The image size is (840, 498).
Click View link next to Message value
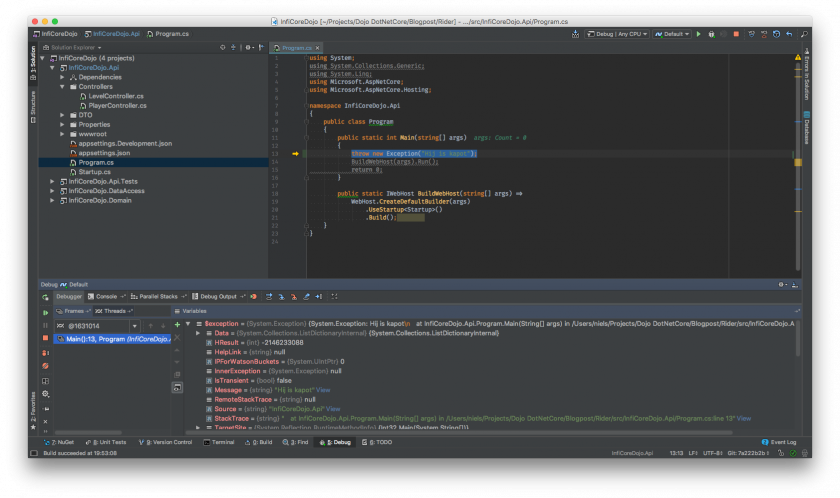[323, 390]
